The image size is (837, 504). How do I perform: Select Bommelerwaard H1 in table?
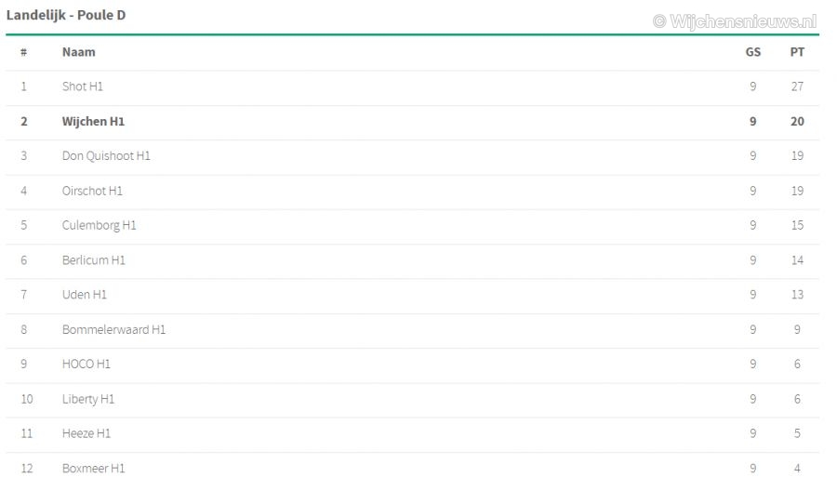pyautogui.click(x=113, y=329)
